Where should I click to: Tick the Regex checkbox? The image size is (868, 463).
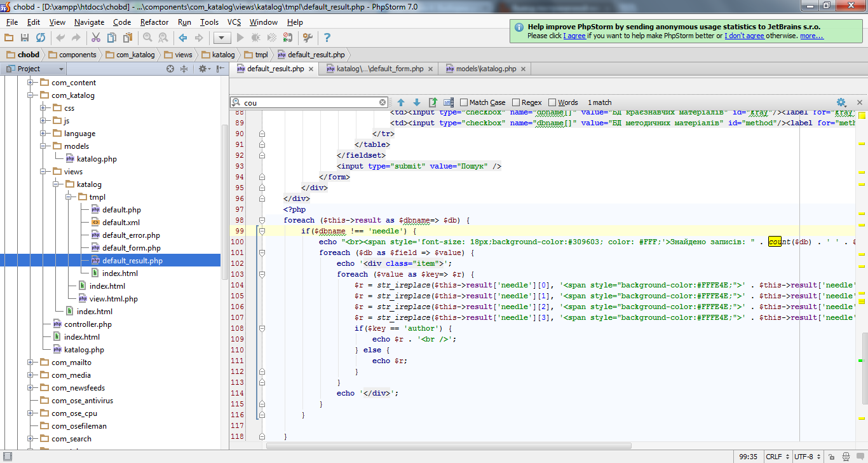coord(516,102)
